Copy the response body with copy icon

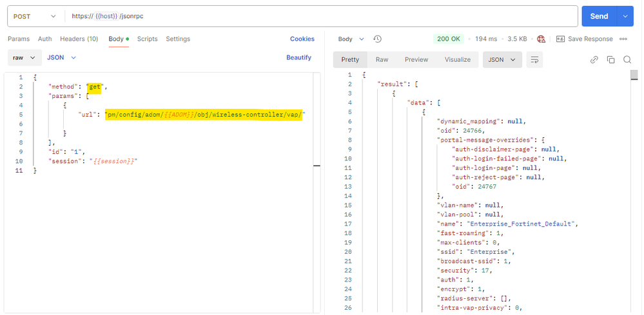coord(610,60)
